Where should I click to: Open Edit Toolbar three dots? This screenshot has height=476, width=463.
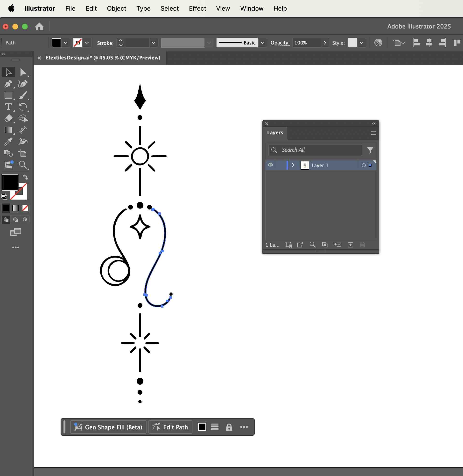coord(15,247)
